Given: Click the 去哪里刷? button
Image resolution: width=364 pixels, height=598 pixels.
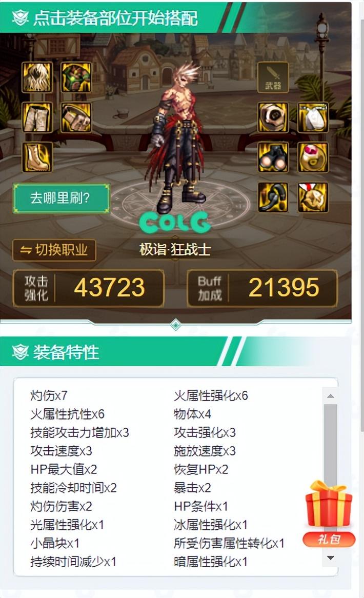Looking at the screenshot, I should pos(62,198).
